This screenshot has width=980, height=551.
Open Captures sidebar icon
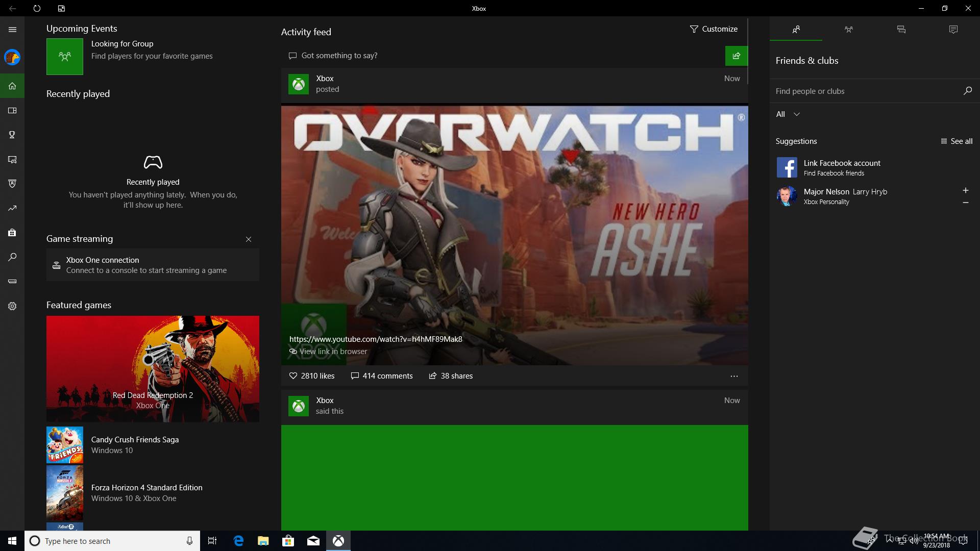(12, 159)
